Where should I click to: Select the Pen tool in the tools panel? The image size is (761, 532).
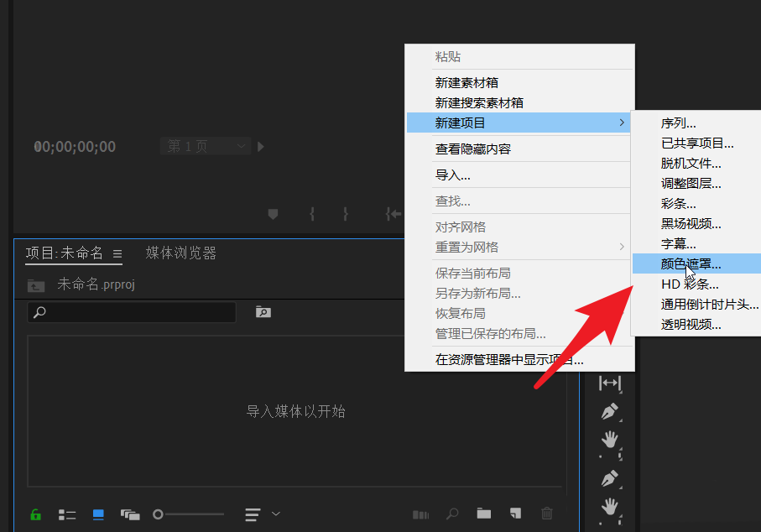click(609, 411)
